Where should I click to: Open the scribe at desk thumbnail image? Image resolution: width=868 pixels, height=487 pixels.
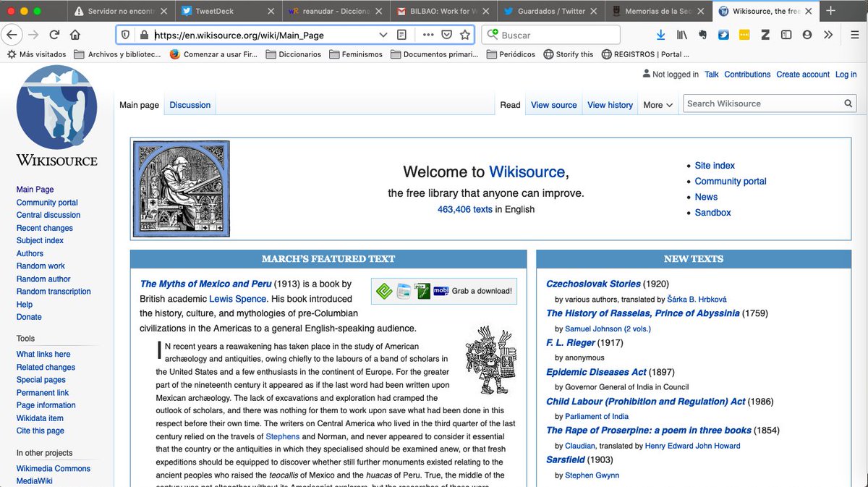pyautogui.click(x=182, y=189)
